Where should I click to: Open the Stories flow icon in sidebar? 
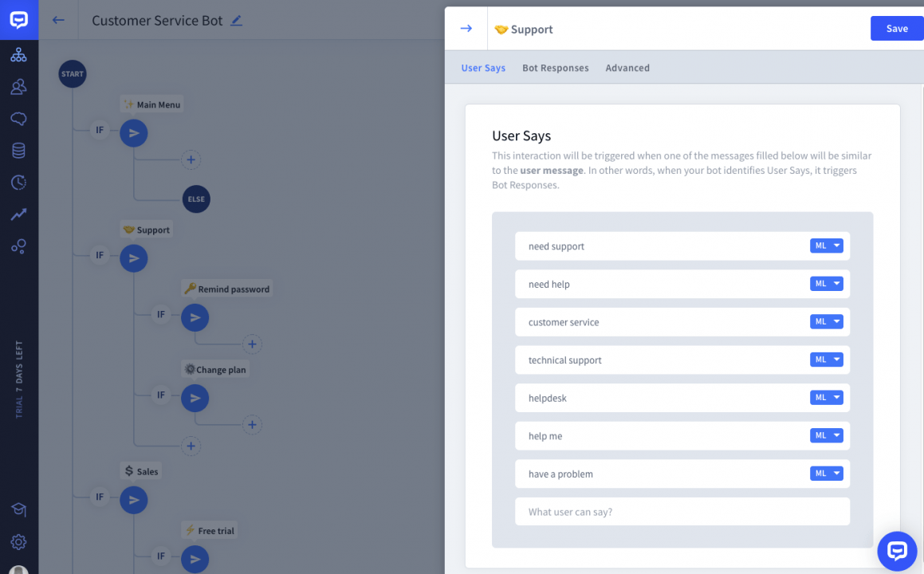tap(18, 54)
